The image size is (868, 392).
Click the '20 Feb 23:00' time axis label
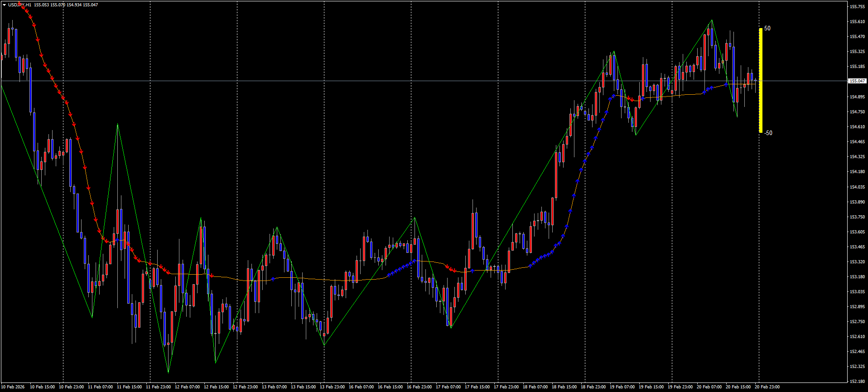(767, 387)
